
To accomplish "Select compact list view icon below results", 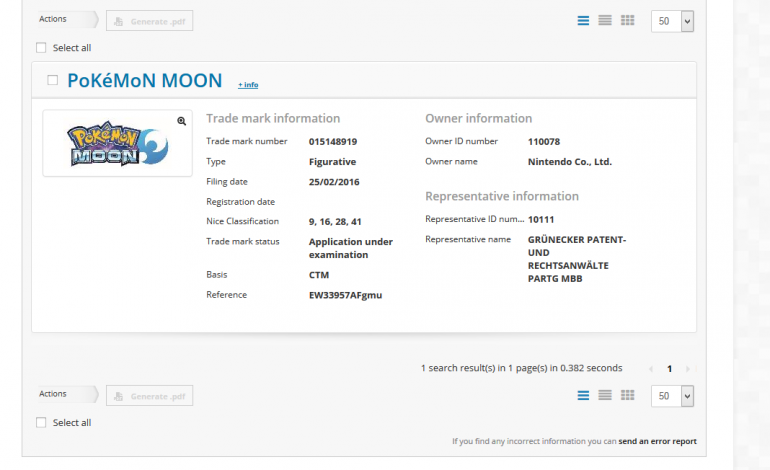I will pos(605,396).
